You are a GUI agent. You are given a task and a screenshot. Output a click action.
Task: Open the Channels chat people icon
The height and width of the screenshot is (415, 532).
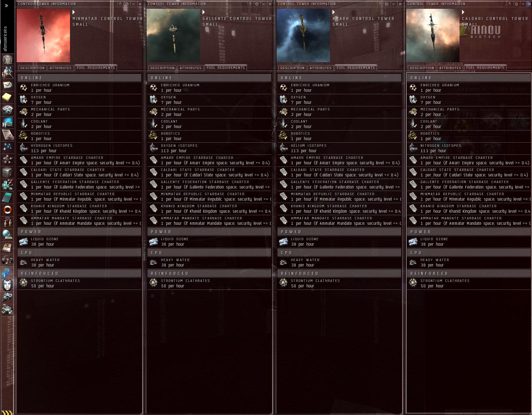[x=7, y=222]
